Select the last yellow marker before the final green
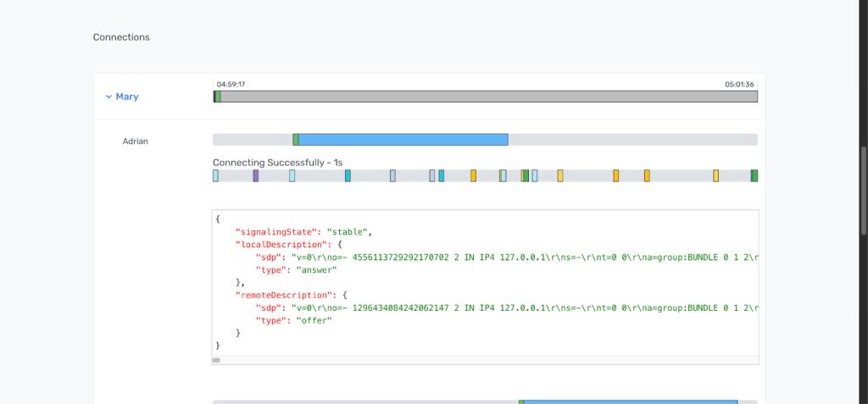Screen dimensions: 868x404 coord(715,176)
